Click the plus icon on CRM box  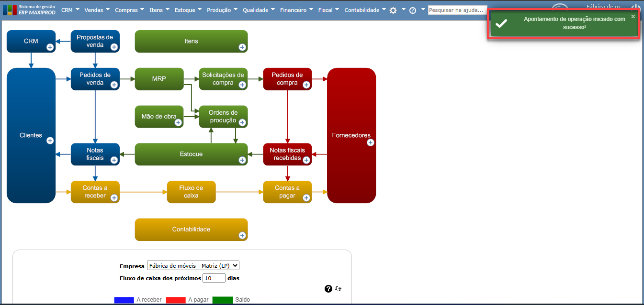(50, 47)
